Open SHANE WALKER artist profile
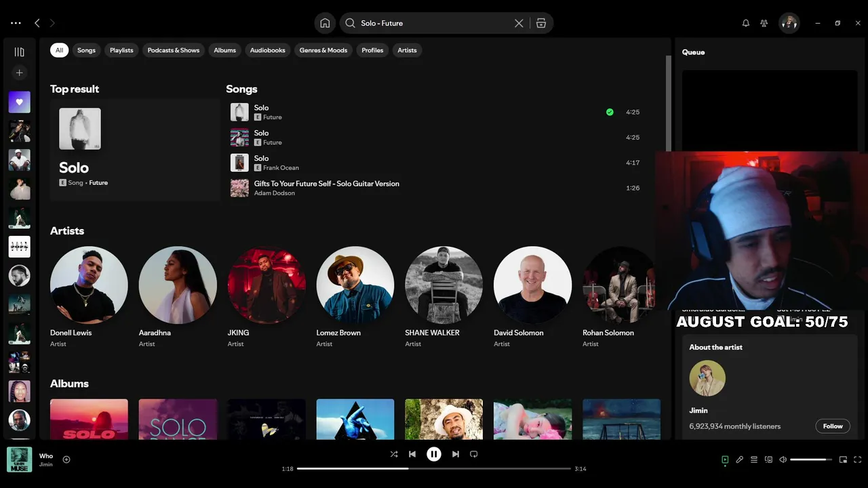The height and width of the screenshot is (488, 868). click(x=444, y=297)
